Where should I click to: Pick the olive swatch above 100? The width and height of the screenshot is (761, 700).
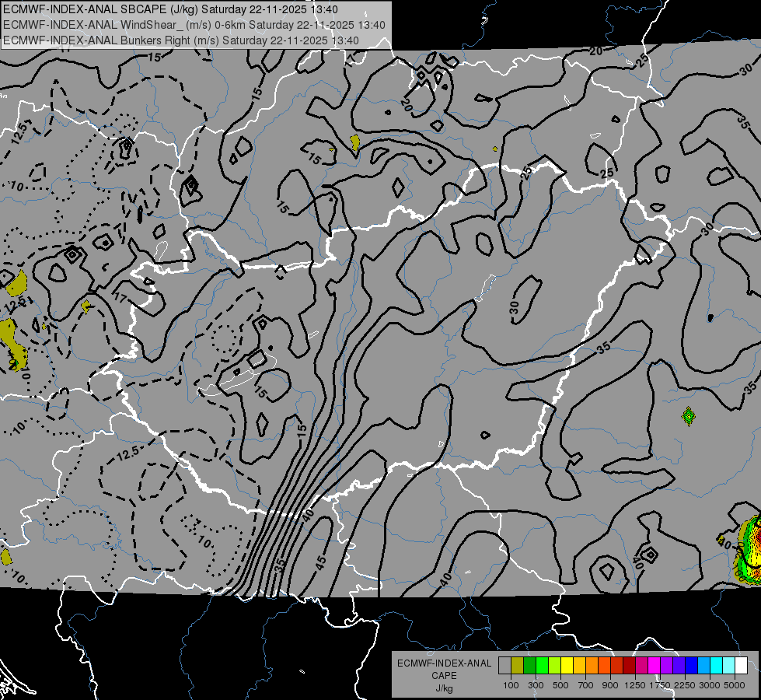tap(517, 665)
